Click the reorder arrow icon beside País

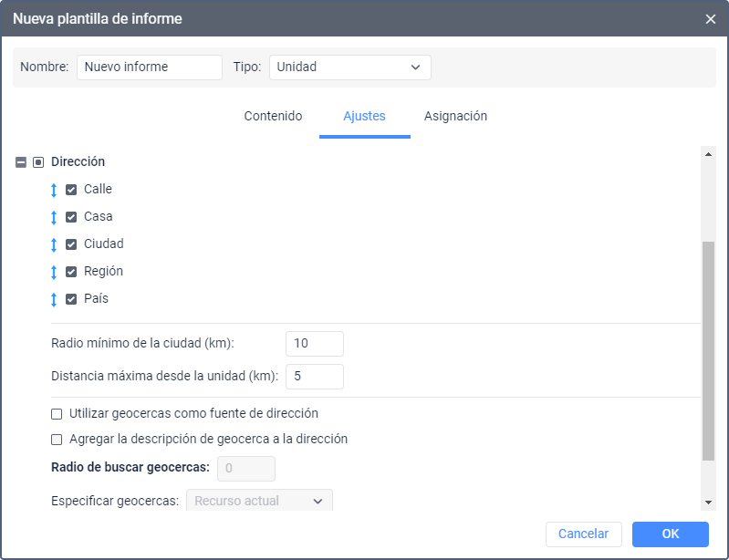pos(54,299)
